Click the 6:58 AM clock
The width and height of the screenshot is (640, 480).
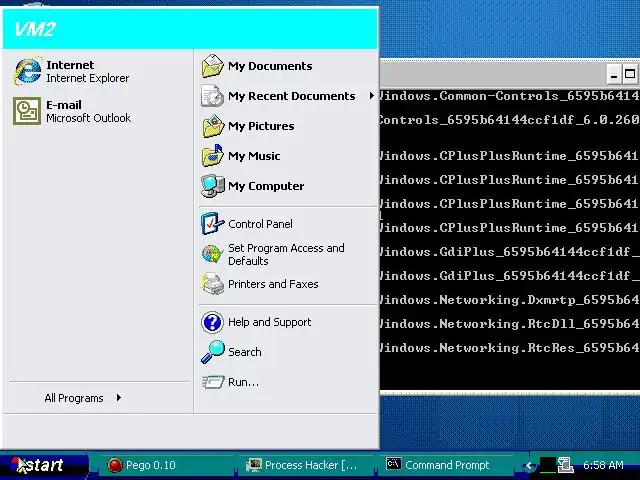(x=603, y=465)
